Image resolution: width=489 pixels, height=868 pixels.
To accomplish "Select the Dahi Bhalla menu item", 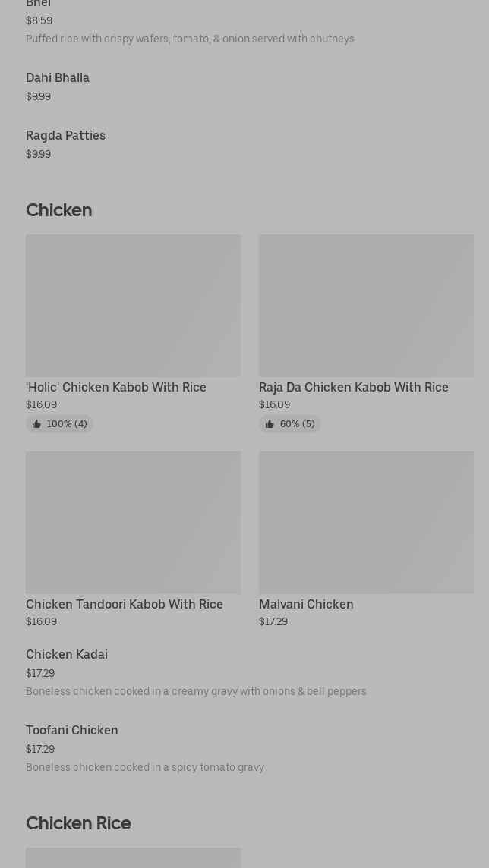I will [58, 77].
